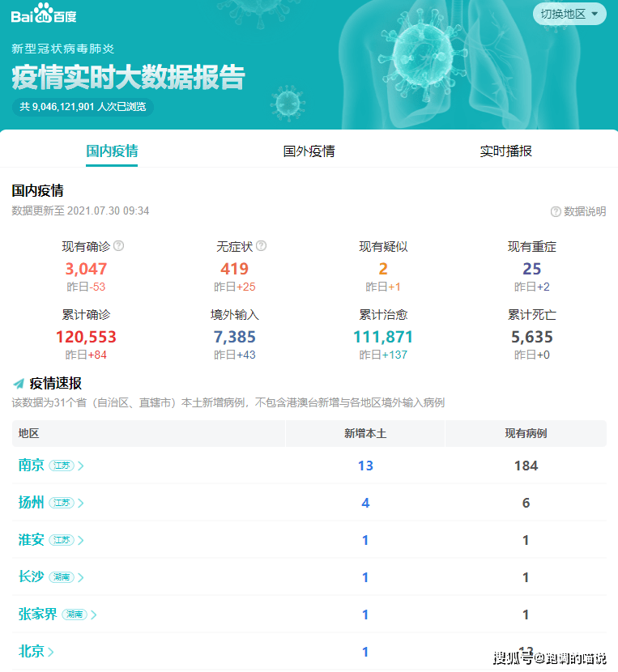Click the 江苏 tag next to 南京

click(x=62, y=466)
